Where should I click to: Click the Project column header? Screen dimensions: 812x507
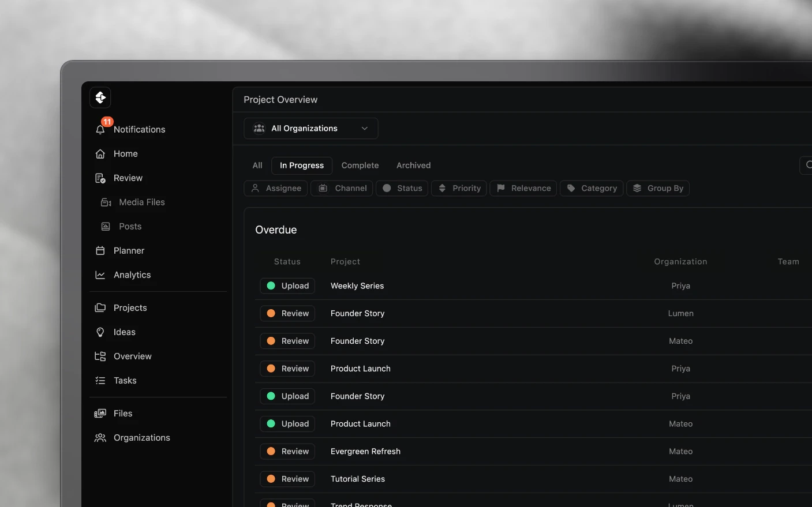[345, 262]
